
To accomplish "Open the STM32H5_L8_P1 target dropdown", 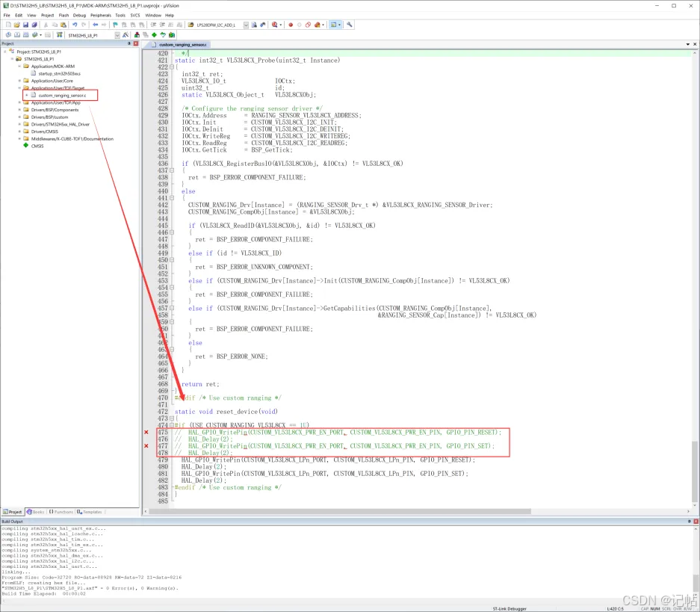I will (x=117, y=35).
